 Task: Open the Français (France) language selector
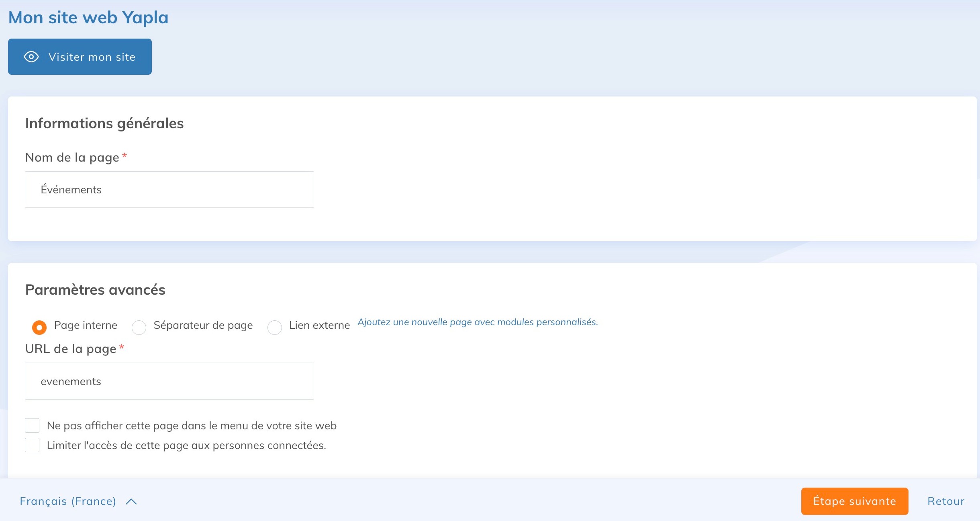[68, 501]
